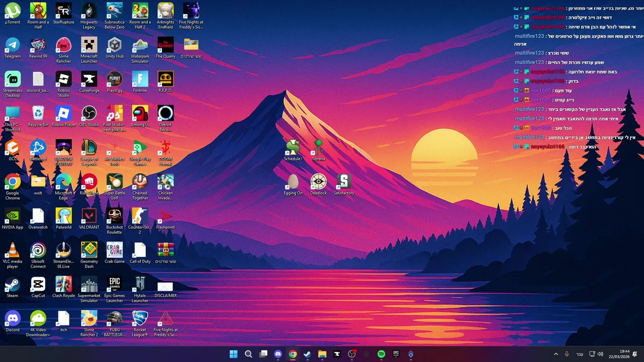Select the CapCut desktop icon
Image resolution: width=644 pixels, height=362 pixels.
point(38,288)
